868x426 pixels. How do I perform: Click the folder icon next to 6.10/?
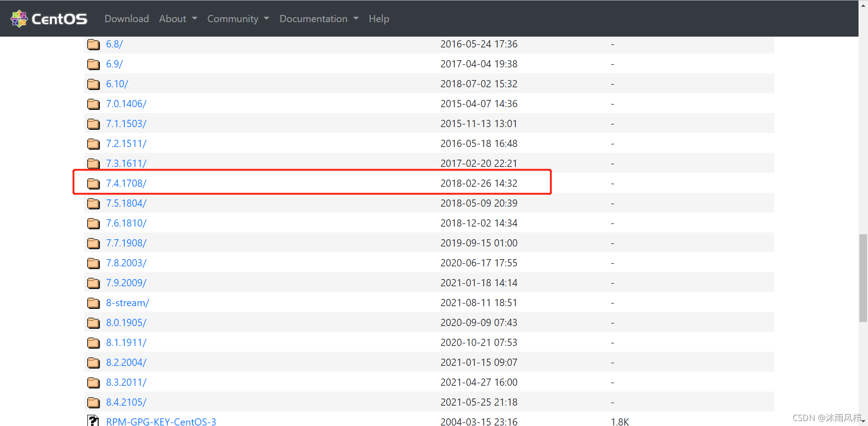click(94, 84)
